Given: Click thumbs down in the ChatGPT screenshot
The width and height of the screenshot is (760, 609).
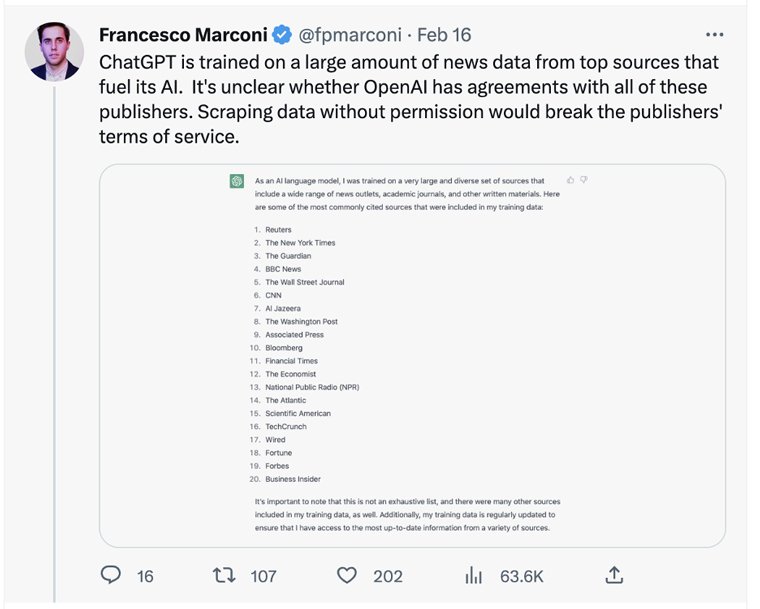Looking at the screenshot, I should click(584, 180).
